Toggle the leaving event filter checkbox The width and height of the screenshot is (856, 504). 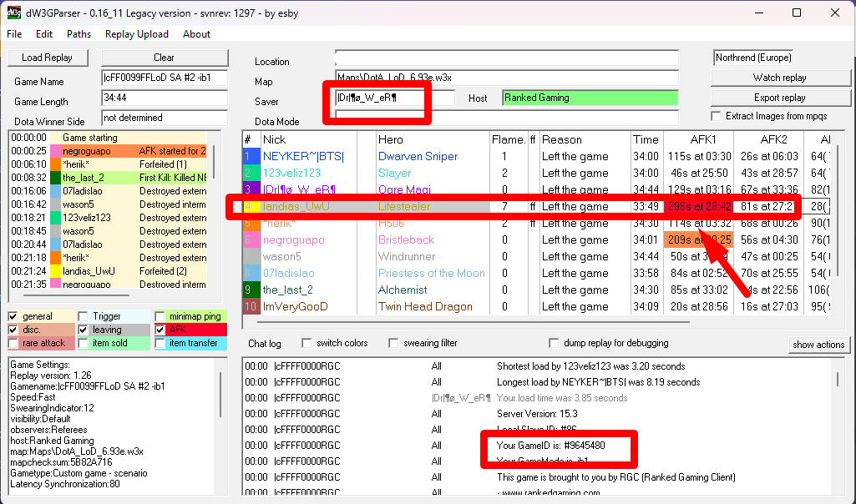pyautogui.click(x=83, y=330)
